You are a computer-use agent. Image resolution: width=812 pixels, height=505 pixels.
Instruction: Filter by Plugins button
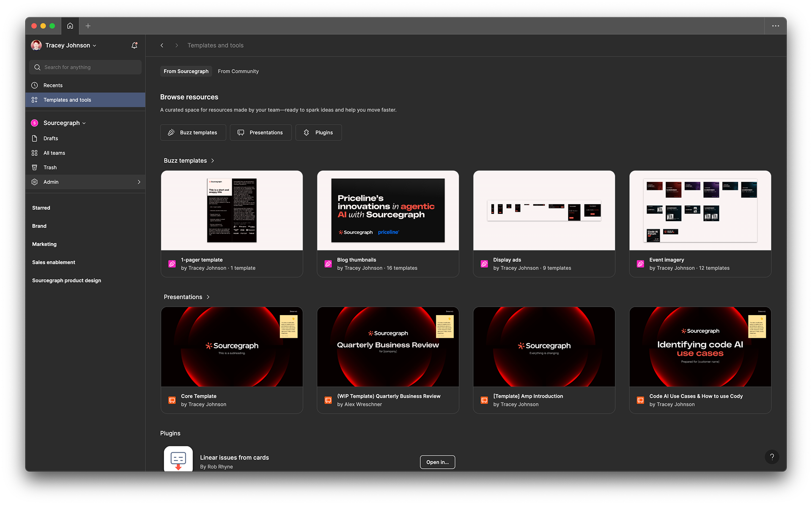click(x=318, y=132)
